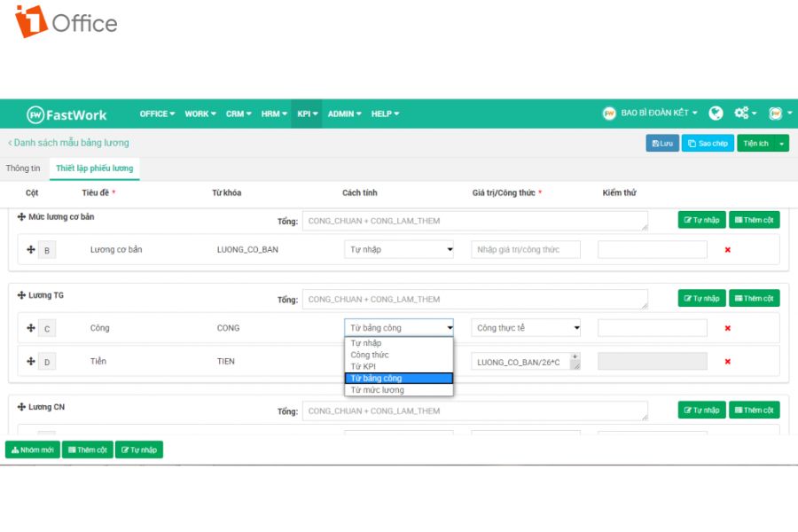Click Thêm cột in Mức lương cơ bản group
This screenshot has width=798, height=532.
click(754, 220)
